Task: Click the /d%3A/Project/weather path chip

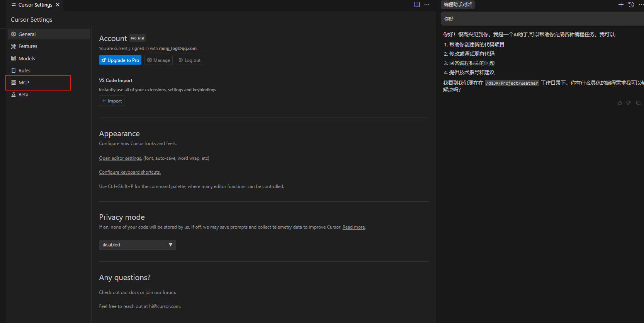Action: coord(512,83)
